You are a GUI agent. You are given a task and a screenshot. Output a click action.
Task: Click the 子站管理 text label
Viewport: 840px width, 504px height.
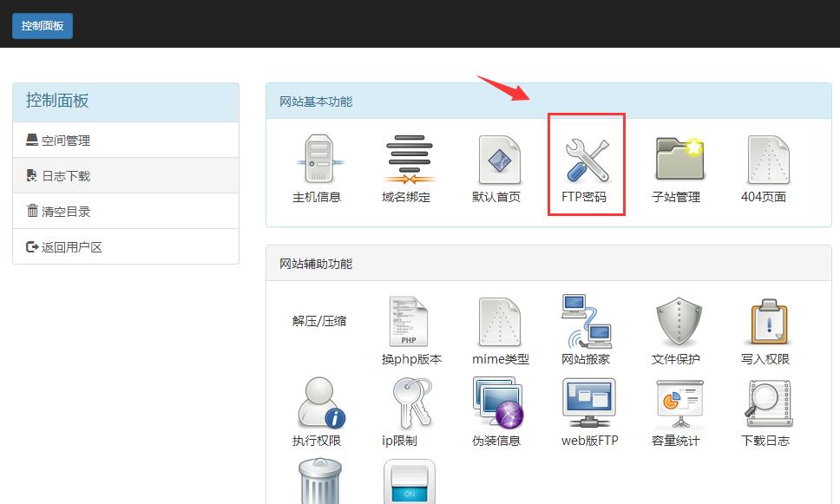tap(676, 197)
